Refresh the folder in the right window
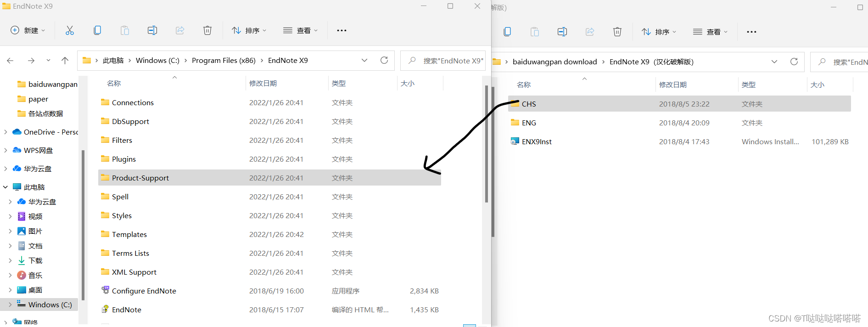This screenshot has height=327, width=868. pos(794,62)
